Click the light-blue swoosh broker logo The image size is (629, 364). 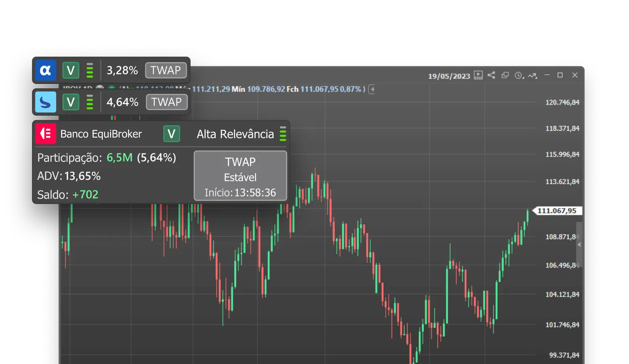[x=45, y=102]
